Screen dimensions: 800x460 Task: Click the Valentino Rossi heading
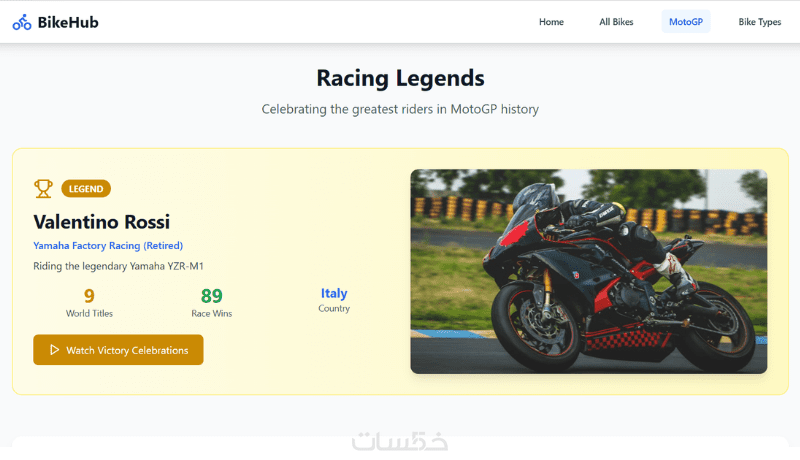[x=102, y=222]
